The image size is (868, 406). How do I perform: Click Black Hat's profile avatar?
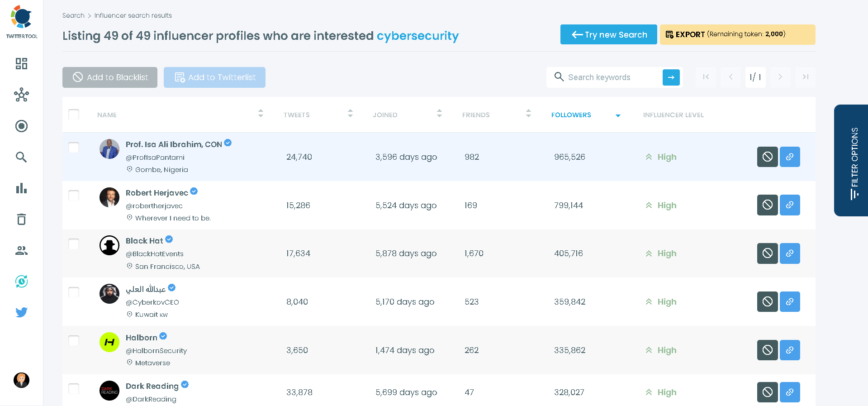[109, 245]
